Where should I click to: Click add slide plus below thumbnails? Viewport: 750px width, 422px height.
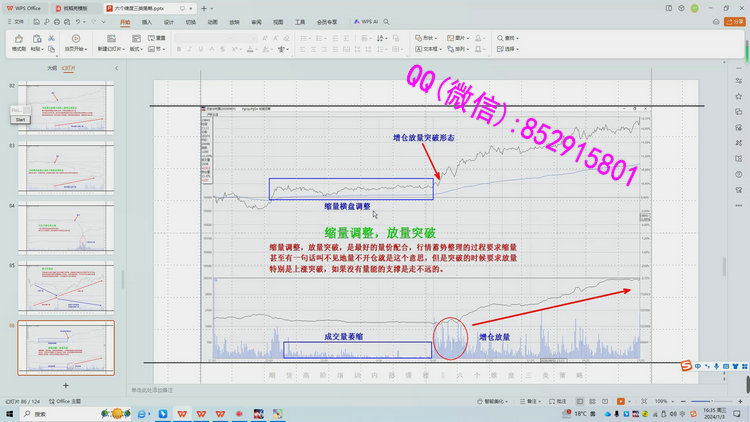[66, 384]
